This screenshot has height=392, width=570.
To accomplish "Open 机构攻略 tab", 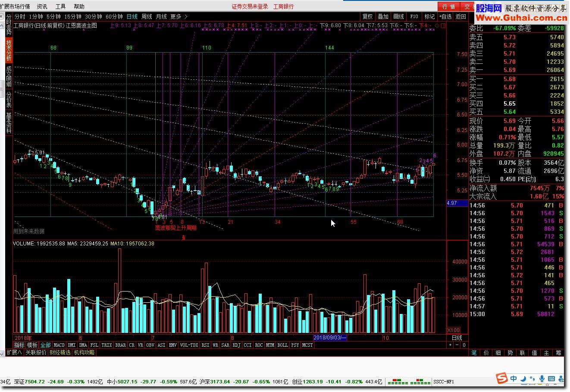I will [x=84, y=352].
